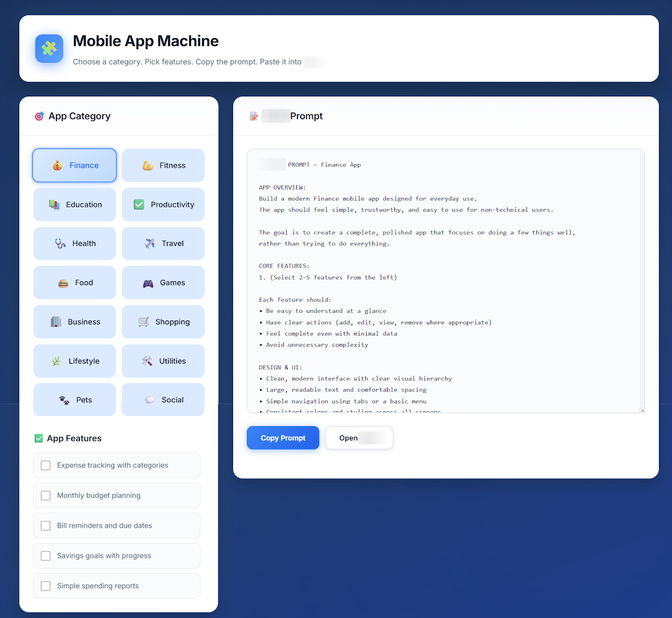
Task: Click the game controller icon on Games
Action: pos(148,283)
